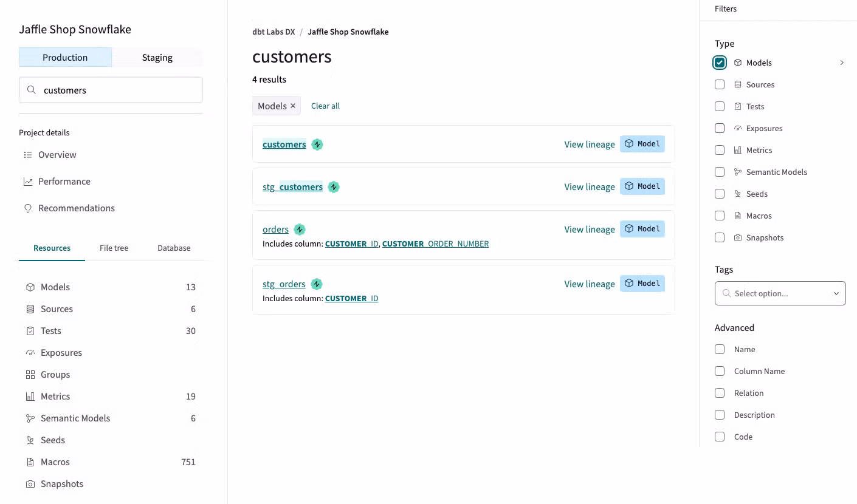Uncheck the Models filter checkbox

[720, 62]
